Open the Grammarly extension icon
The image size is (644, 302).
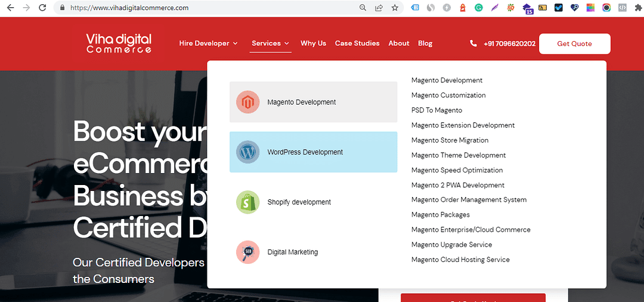coord(478,8)
